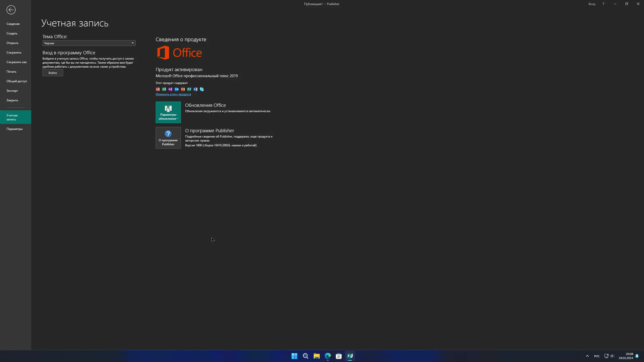
Task: Open the Параметры обновления menu
Action: point(168,112)
